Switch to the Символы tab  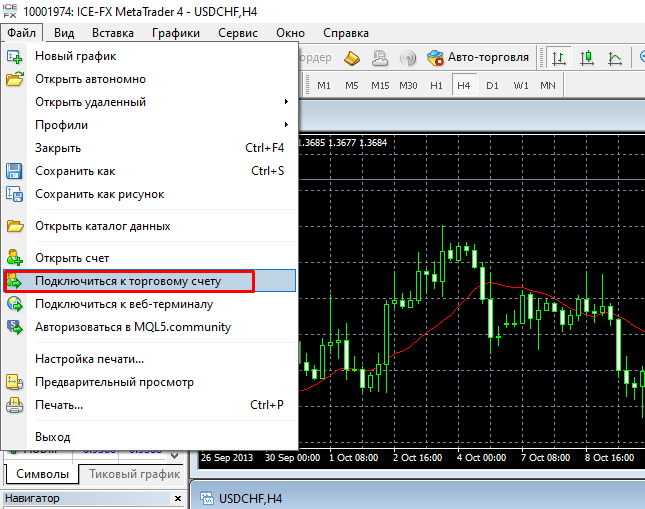[x=42, y=474]
